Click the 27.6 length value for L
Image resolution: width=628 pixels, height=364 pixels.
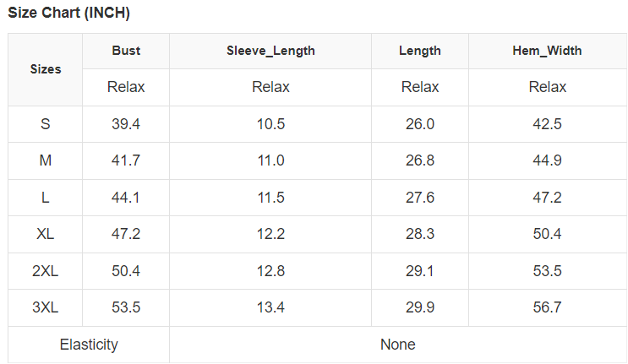[x=420, y=198]
